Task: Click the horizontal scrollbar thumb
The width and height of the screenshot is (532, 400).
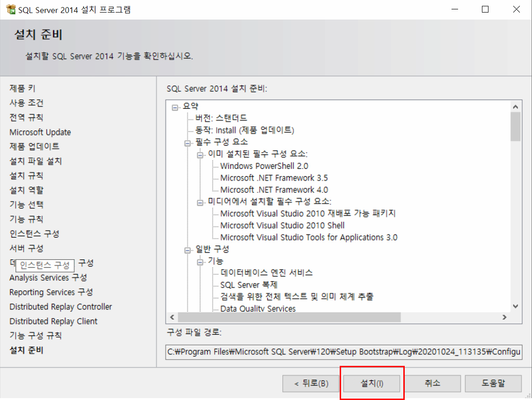Action: [x=289, y=317]
